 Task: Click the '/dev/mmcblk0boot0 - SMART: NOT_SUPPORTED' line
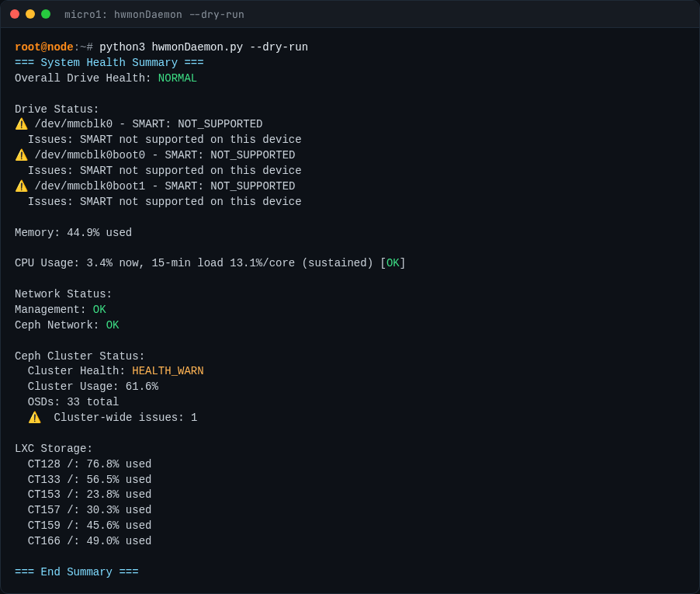pyautogui.click(x=165, y=155)
